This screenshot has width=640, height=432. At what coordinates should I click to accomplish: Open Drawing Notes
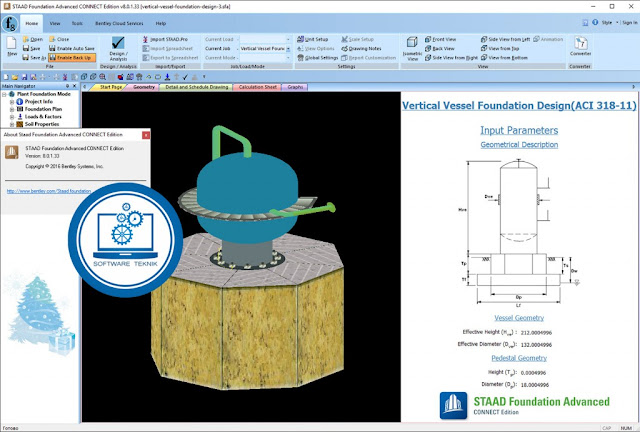click(361, 48)
